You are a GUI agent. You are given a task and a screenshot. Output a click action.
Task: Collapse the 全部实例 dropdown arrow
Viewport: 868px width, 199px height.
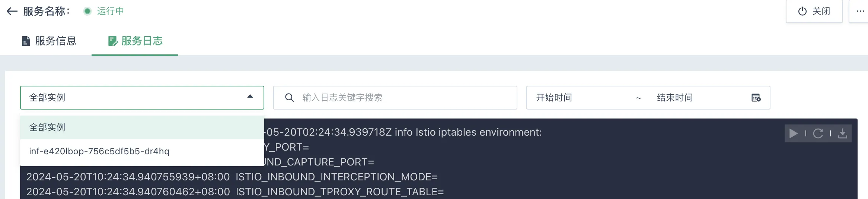[x=250, y=97]
